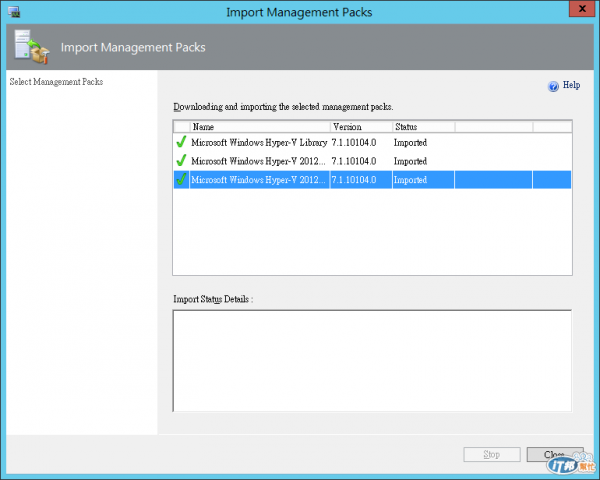
Task: Click version 7.1.10104.0 in the highlighted row
Action: coord(354,180)
